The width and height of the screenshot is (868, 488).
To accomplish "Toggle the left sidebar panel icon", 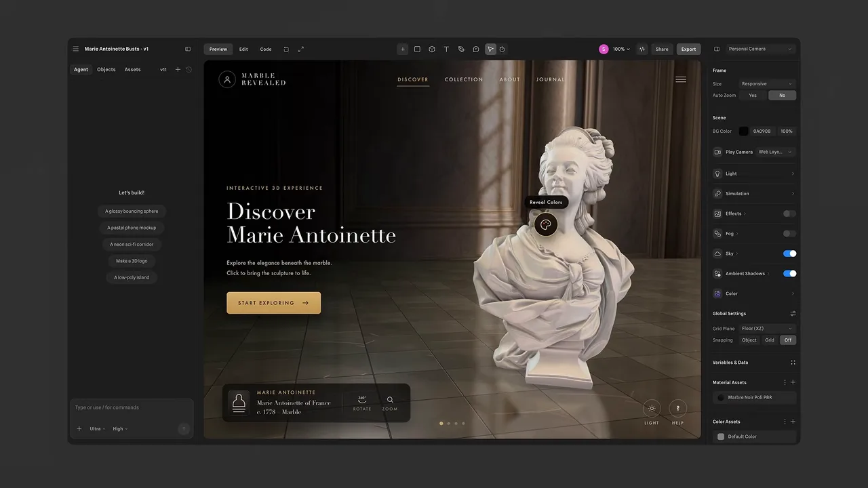I will coord(188,49).
